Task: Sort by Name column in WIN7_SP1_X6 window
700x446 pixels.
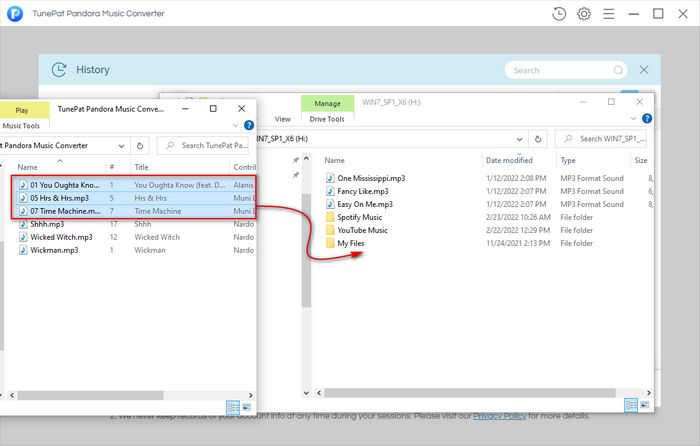Action: pyautogui.click(x=334, y=160)
